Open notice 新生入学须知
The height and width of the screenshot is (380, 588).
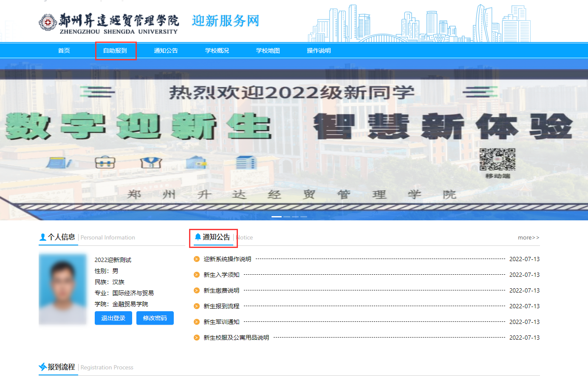coord(221,275)
